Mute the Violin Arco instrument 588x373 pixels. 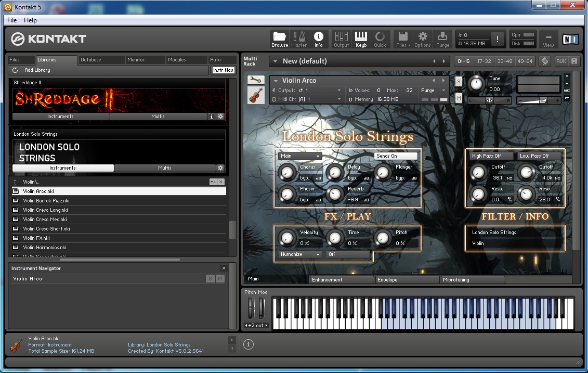pos(458,98)
